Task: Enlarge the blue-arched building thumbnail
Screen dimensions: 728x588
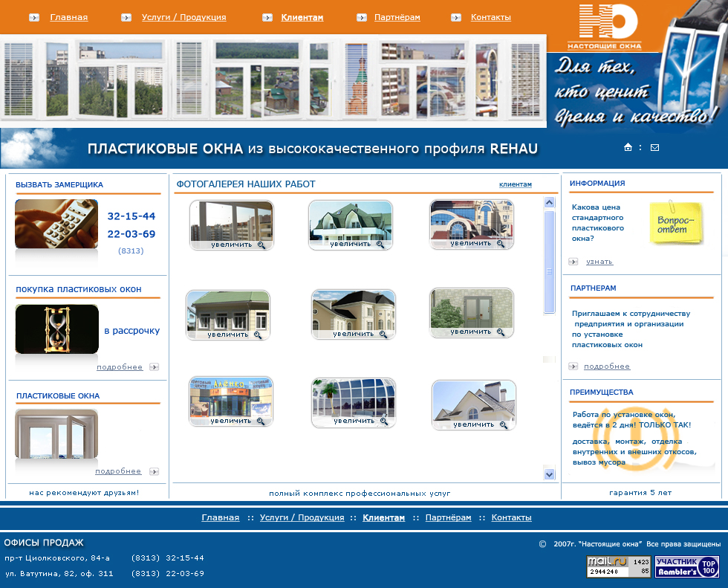Action: click(472, 224)
